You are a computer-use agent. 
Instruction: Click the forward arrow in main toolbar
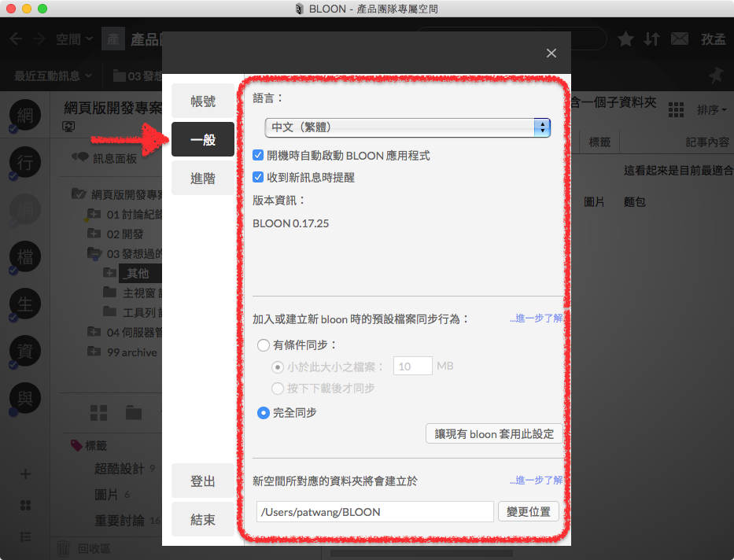(39, 39)
